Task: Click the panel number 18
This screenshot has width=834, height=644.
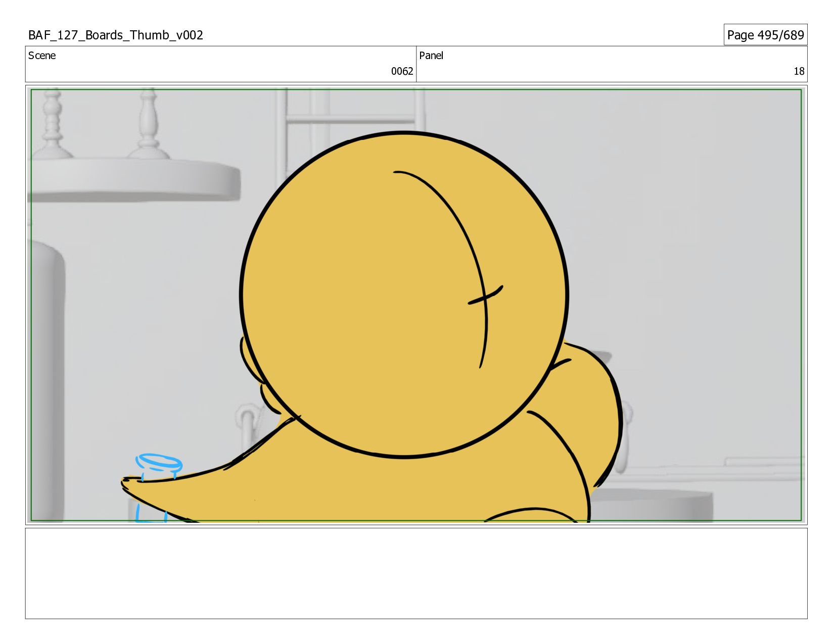Action: click(799, 71)
